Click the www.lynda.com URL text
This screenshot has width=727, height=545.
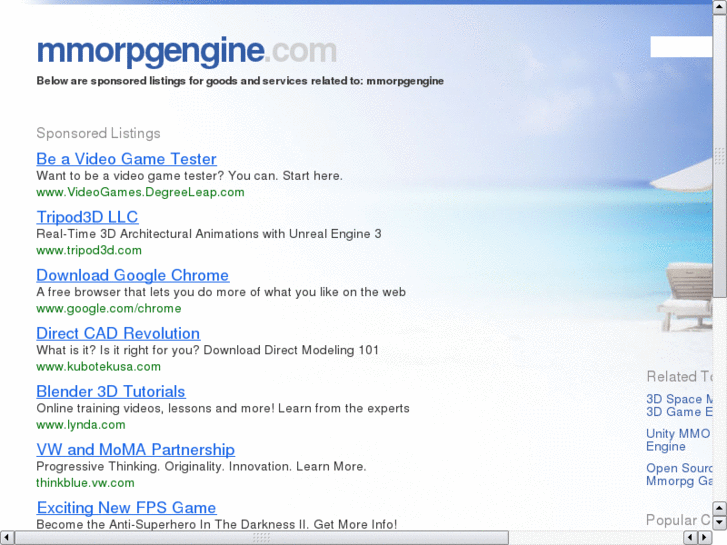click(81, 425)
